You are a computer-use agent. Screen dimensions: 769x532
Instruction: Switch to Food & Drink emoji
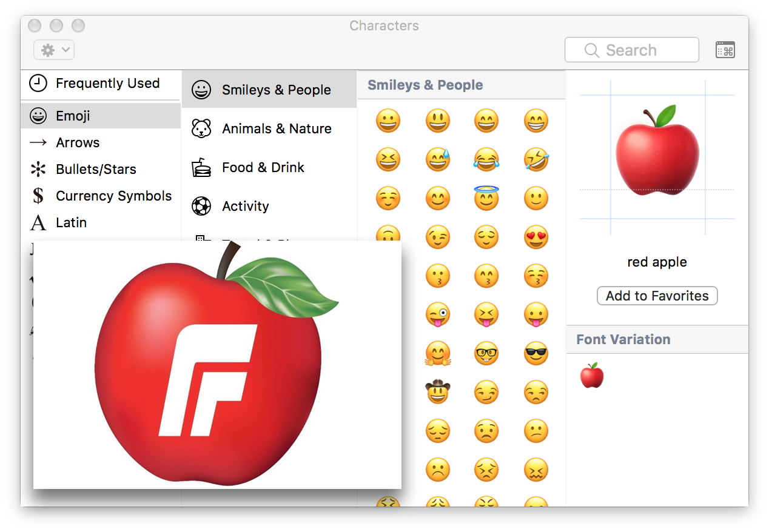(269, 167)
